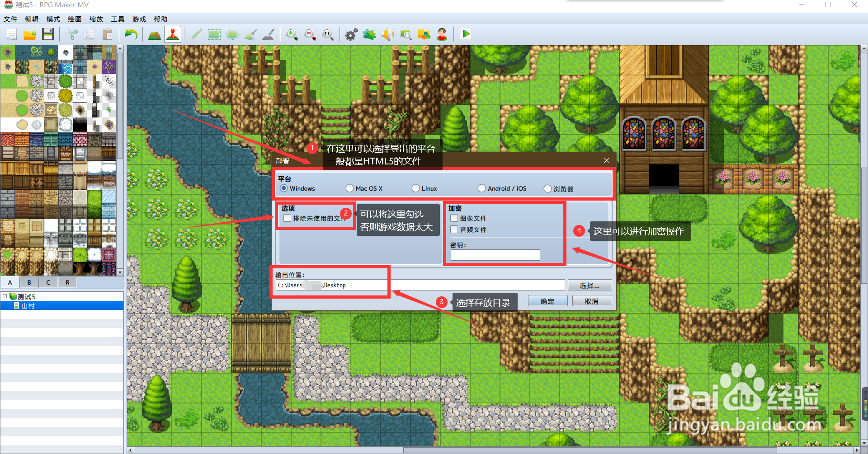The height and width of the screenshot is (454, 868).
Task: Click the map horizontal scrollbar thumb
Action: tap(590, 450)
